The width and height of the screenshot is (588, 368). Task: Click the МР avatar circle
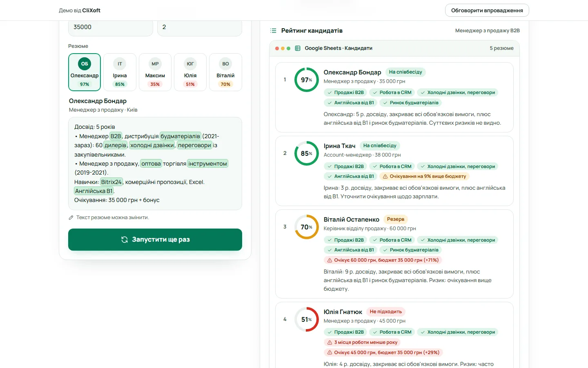[155, 64]
